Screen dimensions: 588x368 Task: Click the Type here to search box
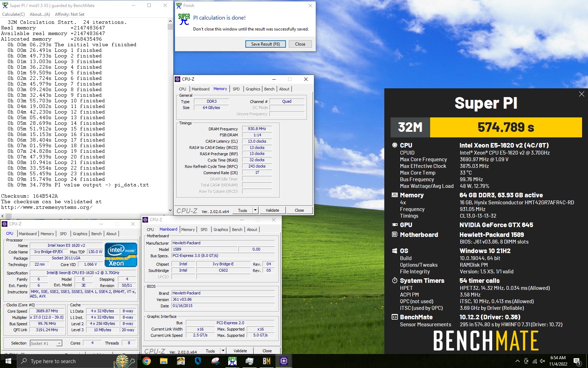coord(77,361)
